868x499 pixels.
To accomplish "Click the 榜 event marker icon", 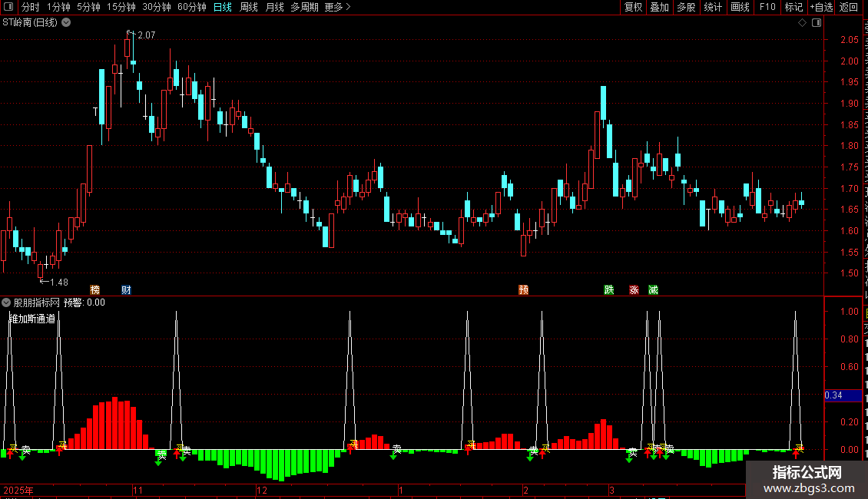I will tap(94, 290).
